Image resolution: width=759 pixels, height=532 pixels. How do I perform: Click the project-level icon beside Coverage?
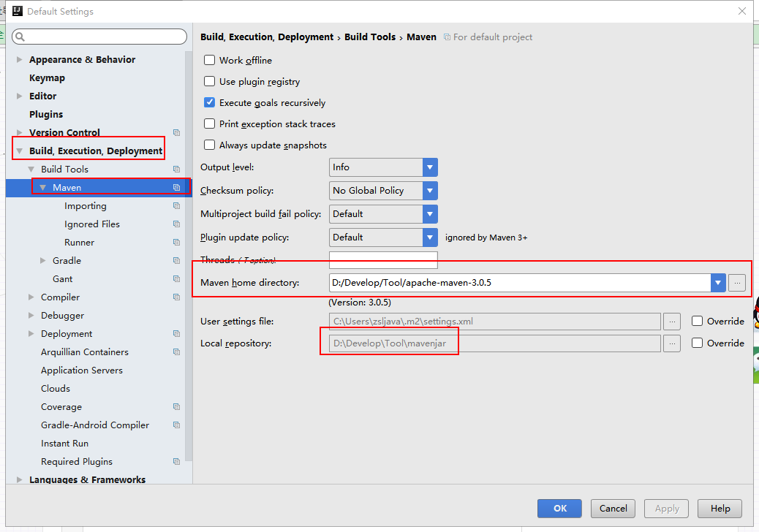click(x=177, y=407)
